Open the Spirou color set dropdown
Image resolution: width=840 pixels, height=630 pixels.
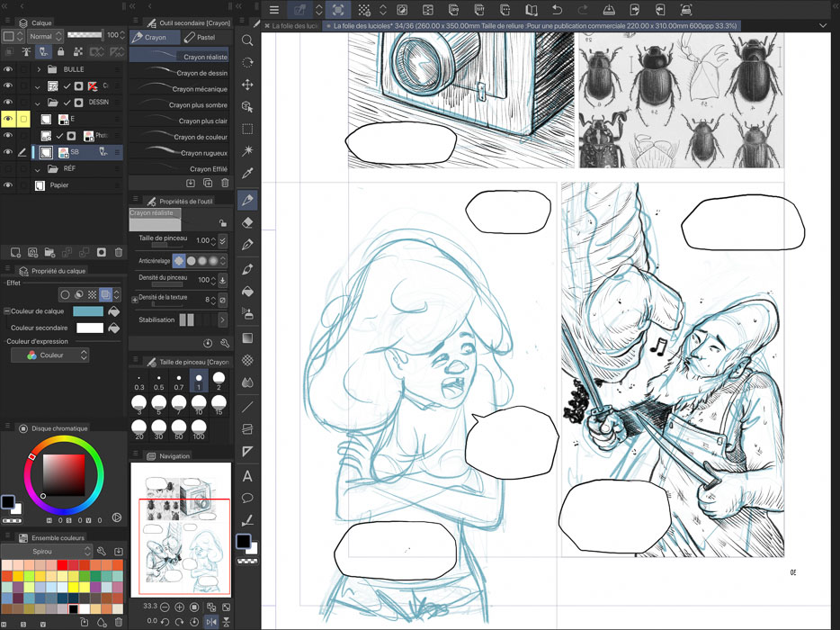48,551
